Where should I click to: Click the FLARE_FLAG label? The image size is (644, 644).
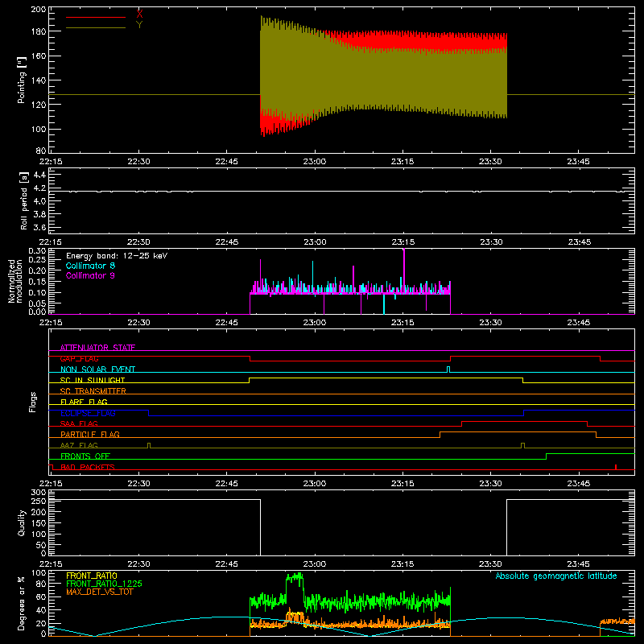click(x=84, y=402)
